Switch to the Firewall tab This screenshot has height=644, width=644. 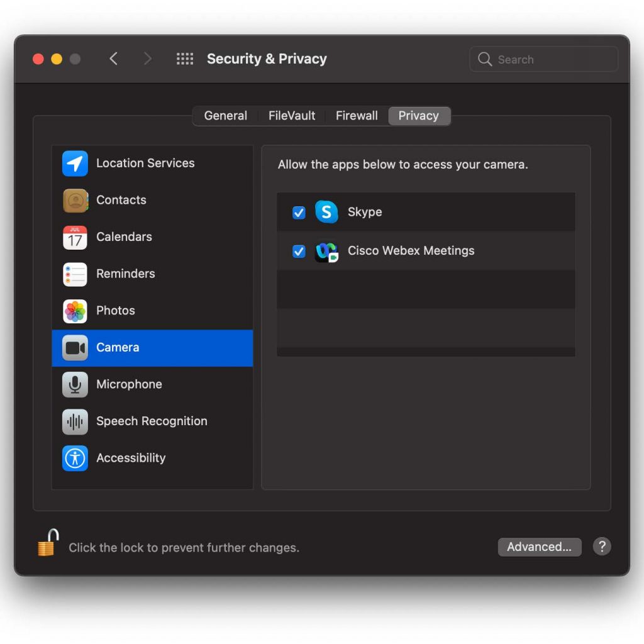357,116
